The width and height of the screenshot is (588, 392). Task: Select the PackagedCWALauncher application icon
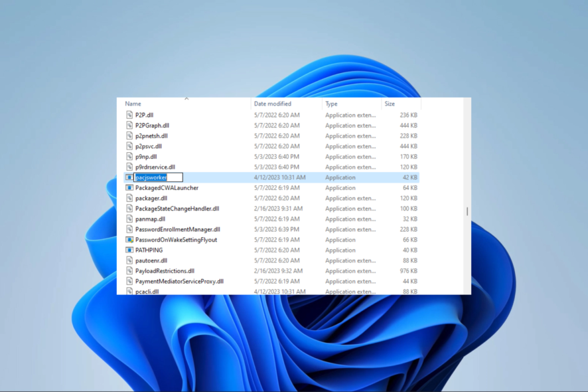point(129,188)
